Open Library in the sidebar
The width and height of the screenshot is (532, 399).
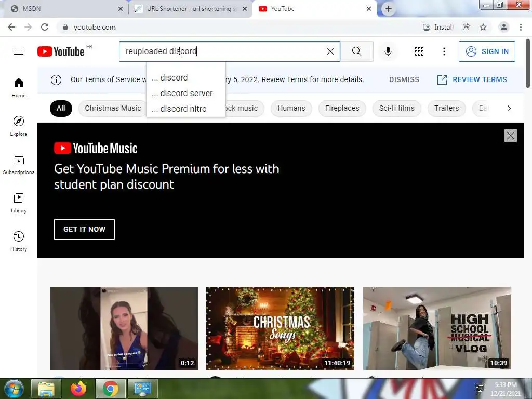19,203
